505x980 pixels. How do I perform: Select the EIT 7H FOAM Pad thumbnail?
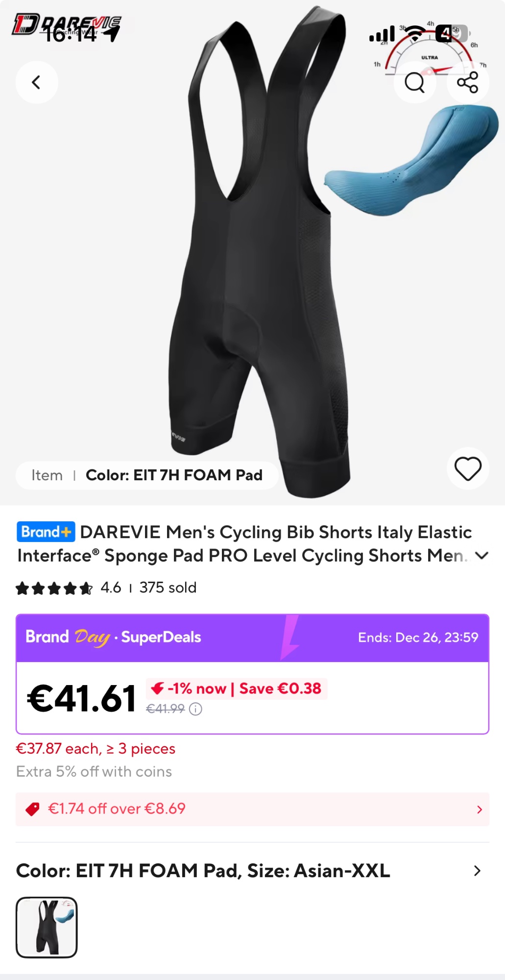coord(47,927)
